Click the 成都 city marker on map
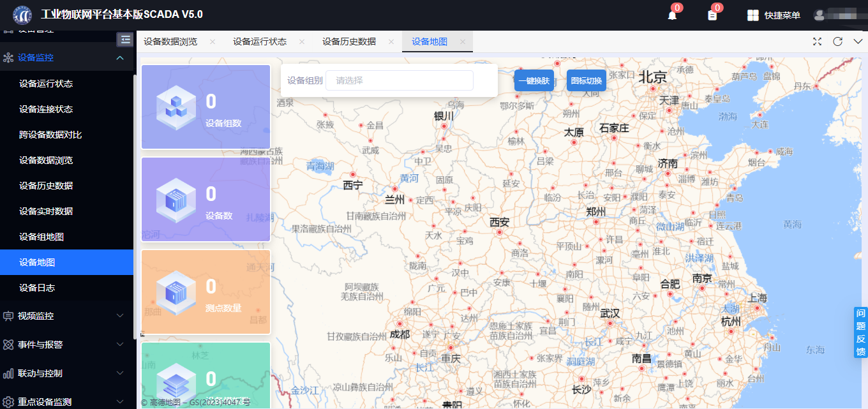Viewport: 868px width, 409px height. (400, 323)
